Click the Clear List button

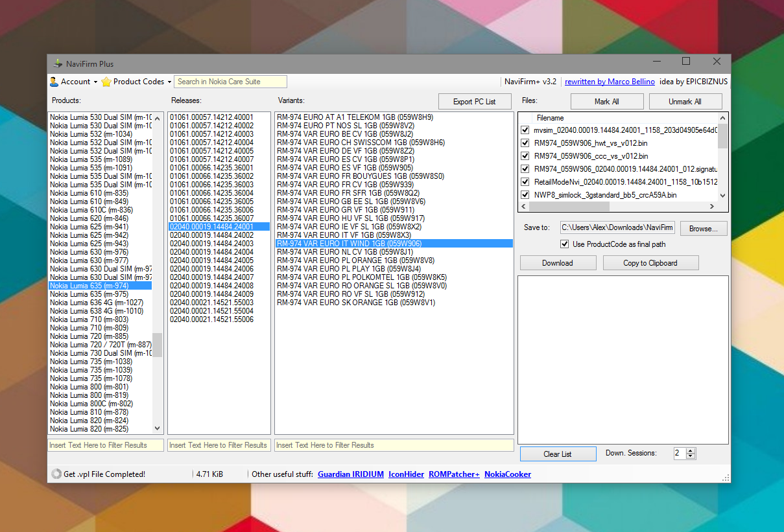[558, 454]
